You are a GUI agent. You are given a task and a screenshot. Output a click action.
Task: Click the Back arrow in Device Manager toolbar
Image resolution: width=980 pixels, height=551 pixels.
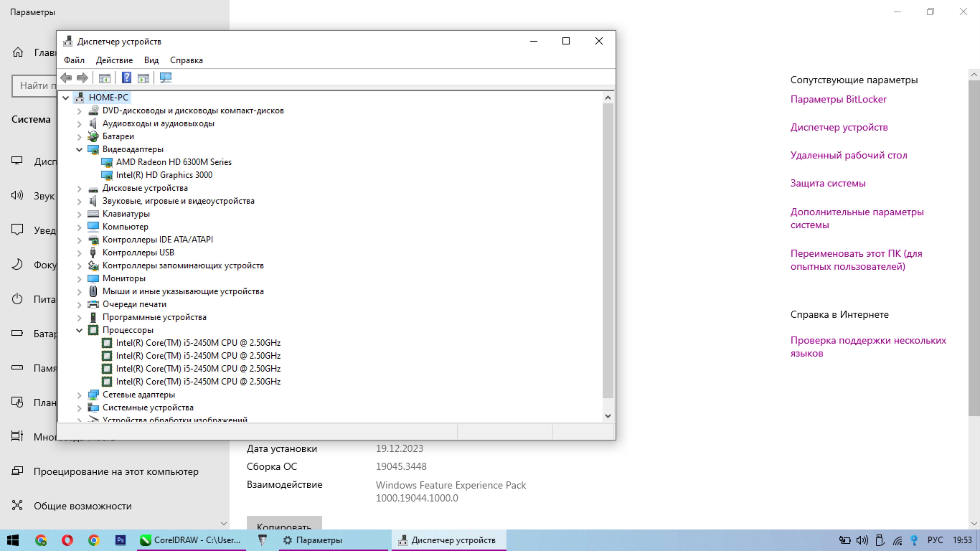[x=66, y=78]
